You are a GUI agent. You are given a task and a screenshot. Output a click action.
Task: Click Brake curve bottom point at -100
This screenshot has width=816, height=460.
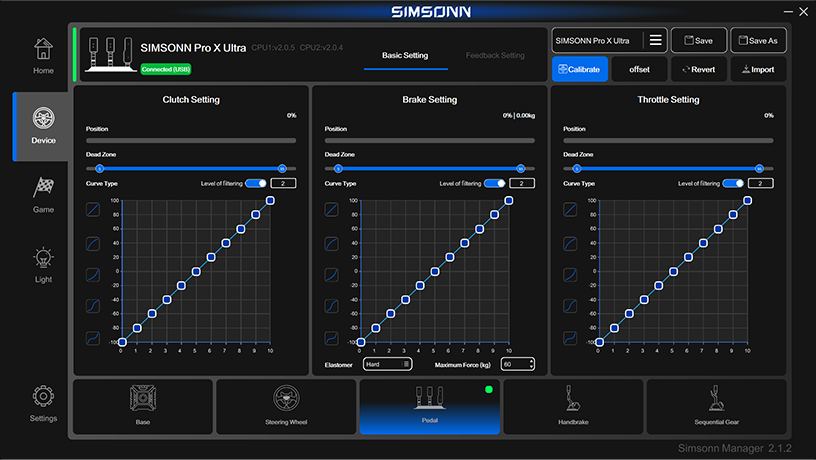[x=361, y=342]
